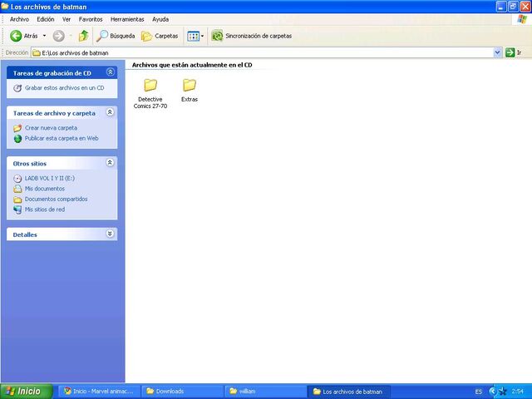532x399 pixels.
Task: Open the Herramientas menu
Action: point(127,19)
